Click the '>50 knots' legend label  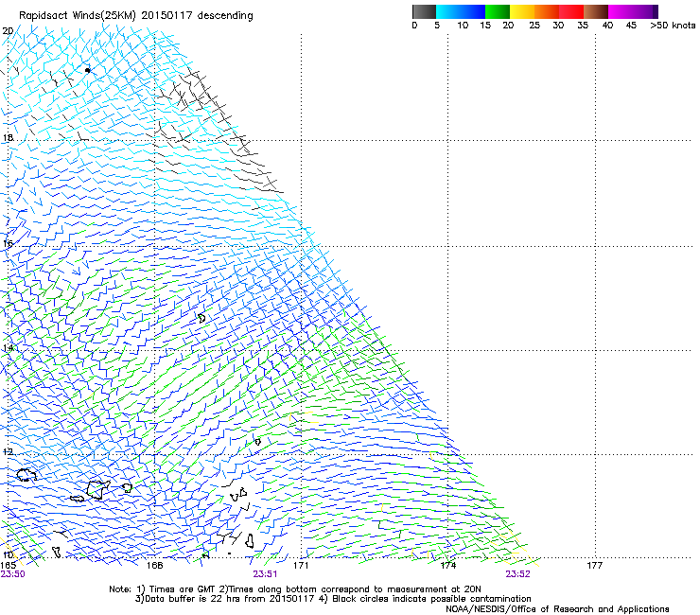[x=673, y=26]
